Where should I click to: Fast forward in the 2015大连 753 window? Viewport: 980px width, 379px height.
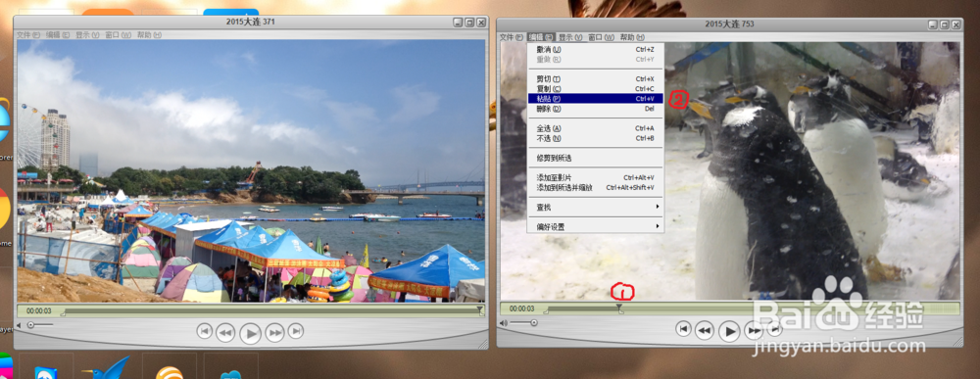(x=753, y=330)
